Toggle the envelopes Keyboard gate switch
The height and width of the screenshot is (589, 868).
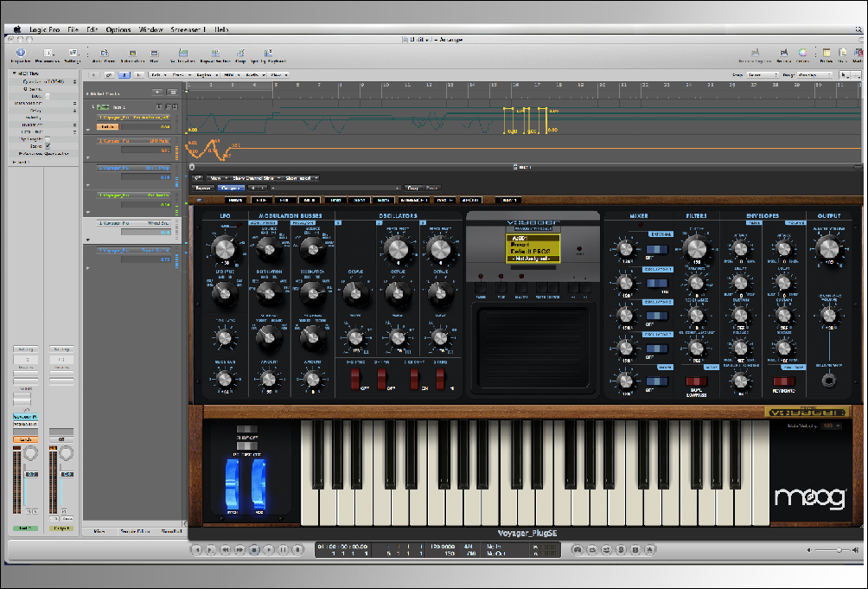(x=783, y=381)
